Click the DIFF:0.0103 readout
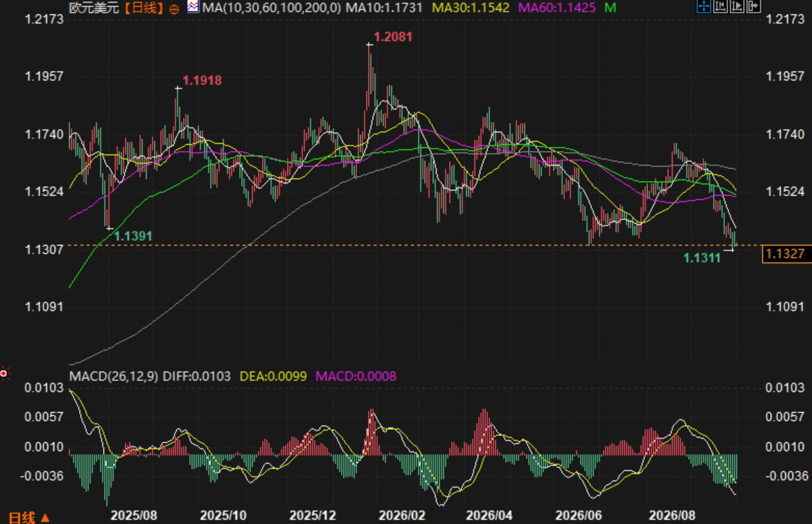Screen dimensions: 812x524 [197, 376]
